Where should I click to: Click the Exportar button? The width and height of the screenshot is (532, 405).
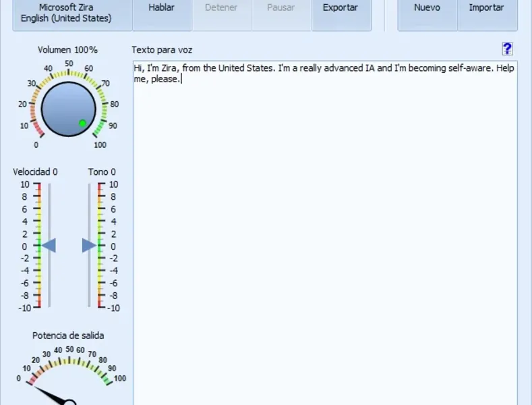pyautogui.click(x=341, y=15)
